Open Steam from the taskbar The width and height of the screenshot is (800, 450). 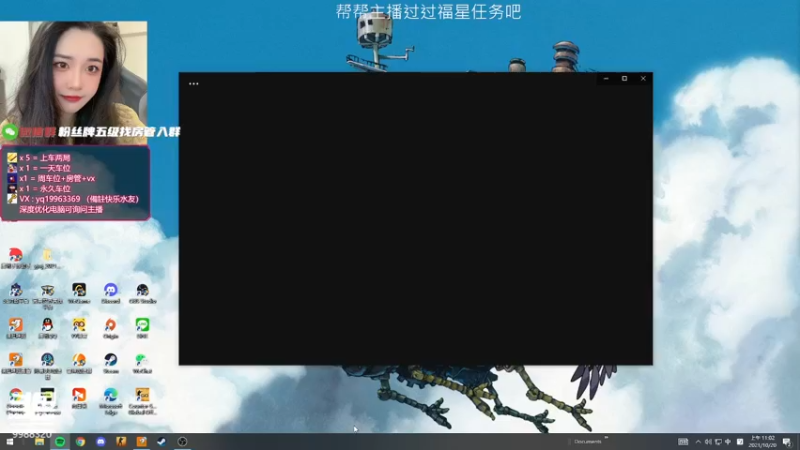pos(162,442)
